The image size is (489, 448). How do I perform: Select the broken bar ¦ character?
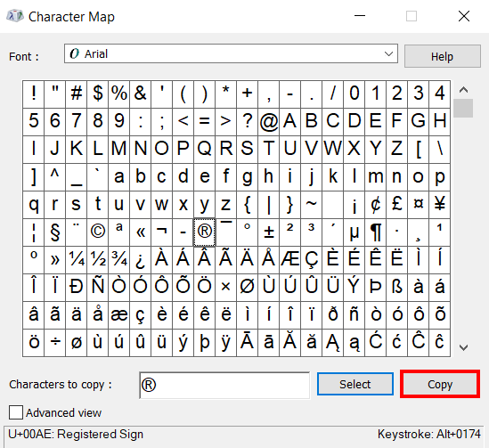click(x=34, y=232)
